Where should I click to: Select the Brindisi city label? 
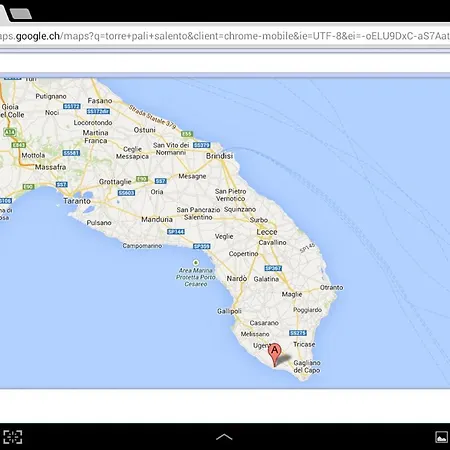click(219, 156)
